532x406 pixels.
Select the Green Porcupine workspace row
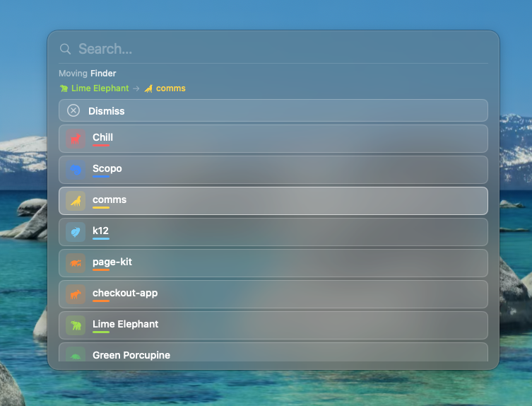273,352
